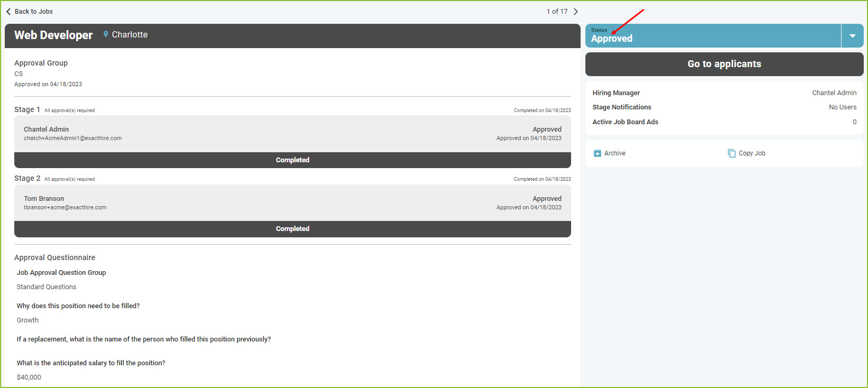Click the Stage Notifications label

622,107
